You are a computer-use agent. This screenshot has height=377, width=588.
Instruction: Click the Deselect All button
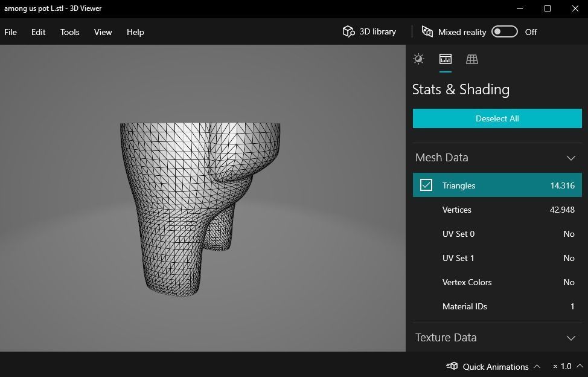497,118
